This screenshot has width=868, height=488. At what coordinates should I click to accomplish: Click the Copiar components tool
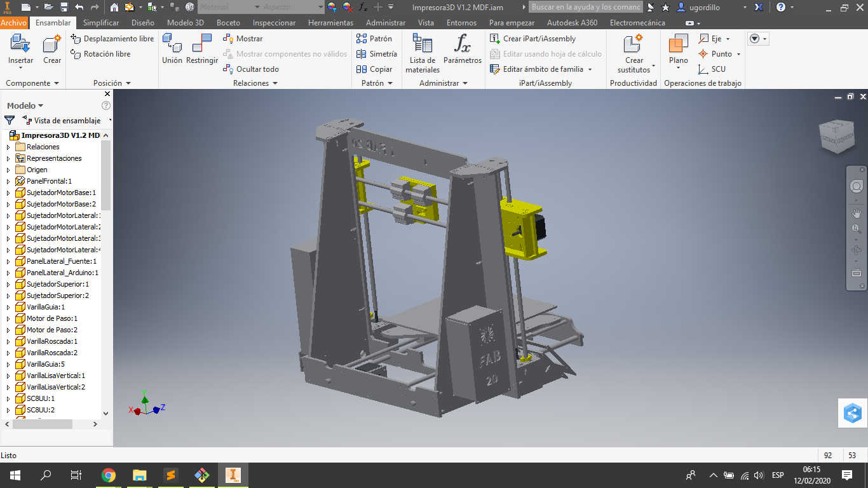374,69
